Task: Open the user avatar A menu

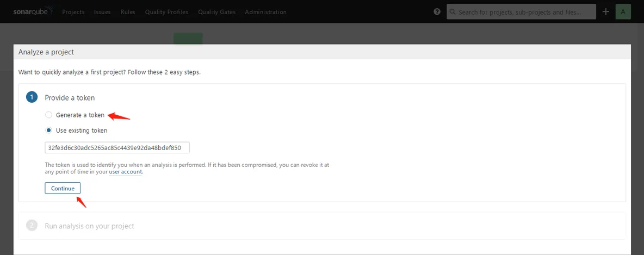Action: tap(623, 12)
